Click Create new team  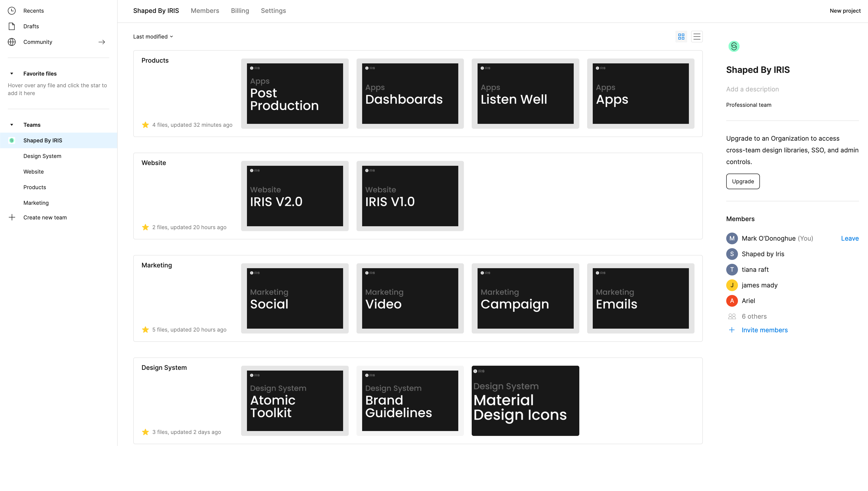click(x=45, y=217)
